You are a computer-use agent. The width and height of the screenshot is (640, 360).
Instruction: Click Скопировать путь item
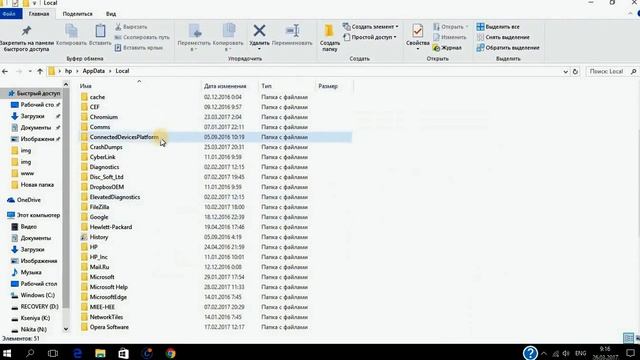pos(142,37)
